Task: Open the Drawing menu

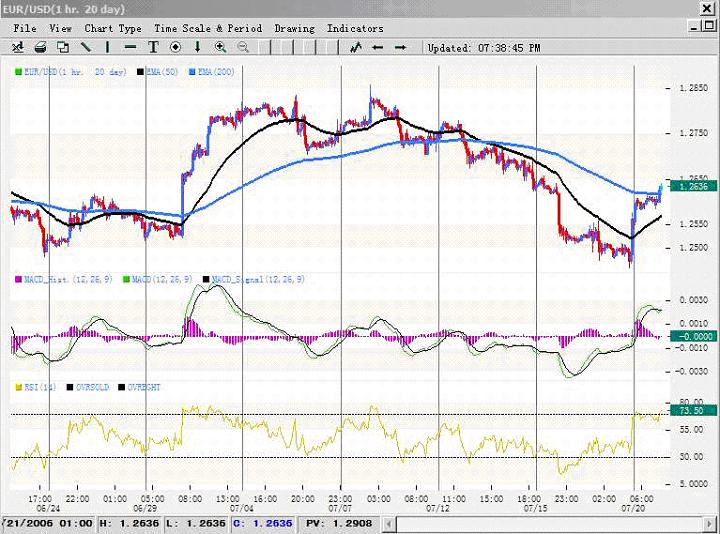Action: click(x=294, y=29)
